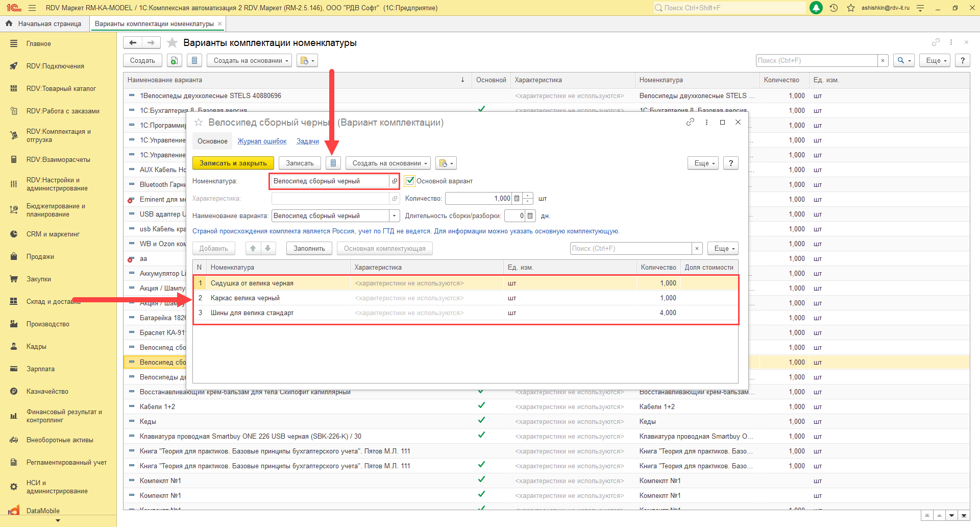Copy the dialog link via chain icon
Image resolution: width=980 pixels, height=527 pixels.
(x=690, y=122)
